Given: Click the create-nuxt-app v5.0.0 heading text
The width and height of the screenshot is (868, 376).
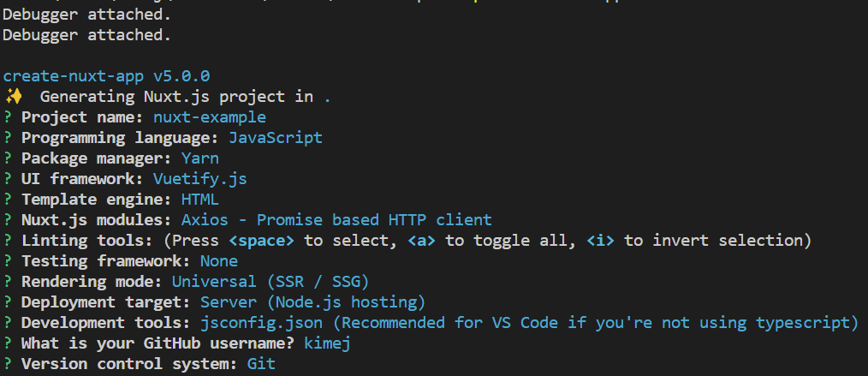Looking at the screenshot, I should 106,76.
